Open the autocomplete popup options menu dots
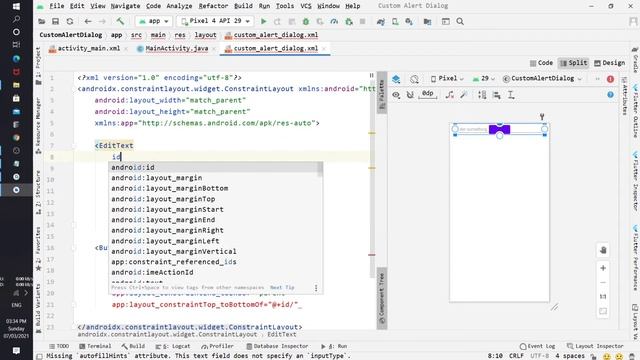 point(316,288)
